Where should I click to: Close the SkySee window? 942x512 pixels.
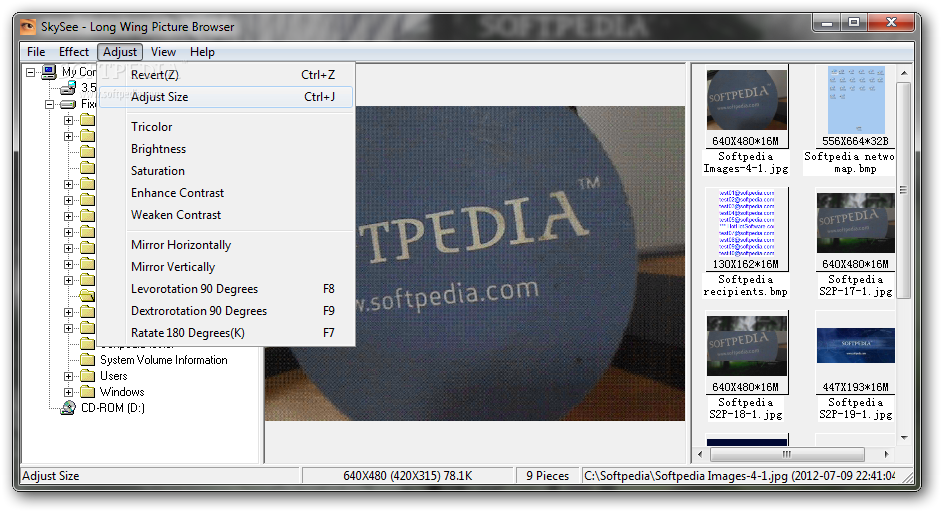click(891, 23)
